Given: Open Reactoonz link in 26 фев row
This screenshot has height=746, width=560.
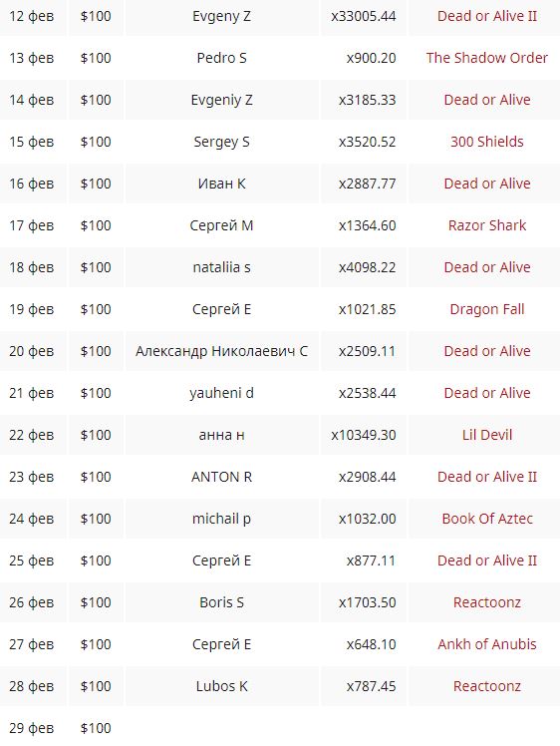Looking at the screenshot, I should (x=487, y=602).
